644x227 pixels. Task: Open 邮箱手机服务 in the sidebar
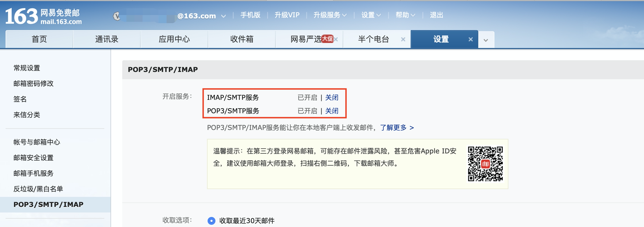point(33,173)
